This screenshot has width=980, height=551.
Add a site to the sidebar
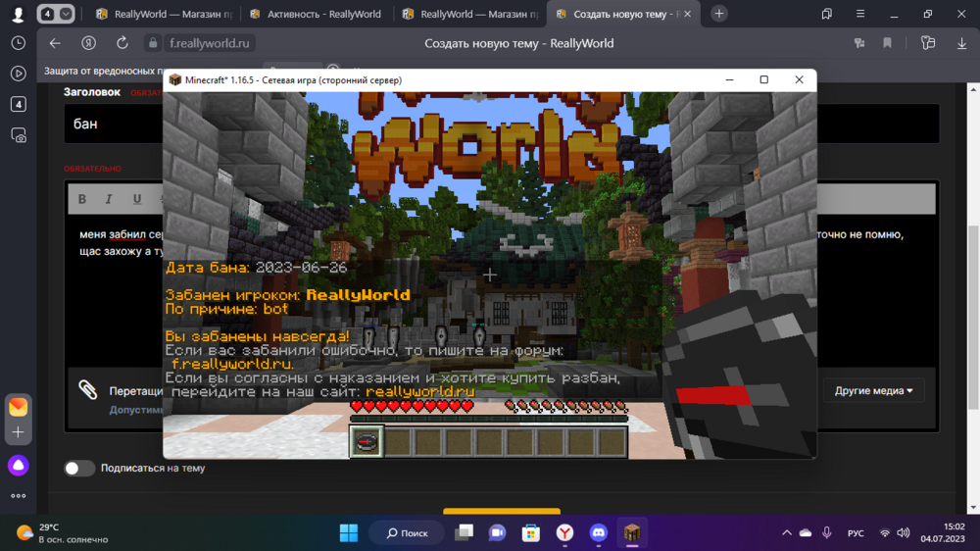[x=18, y=432]
